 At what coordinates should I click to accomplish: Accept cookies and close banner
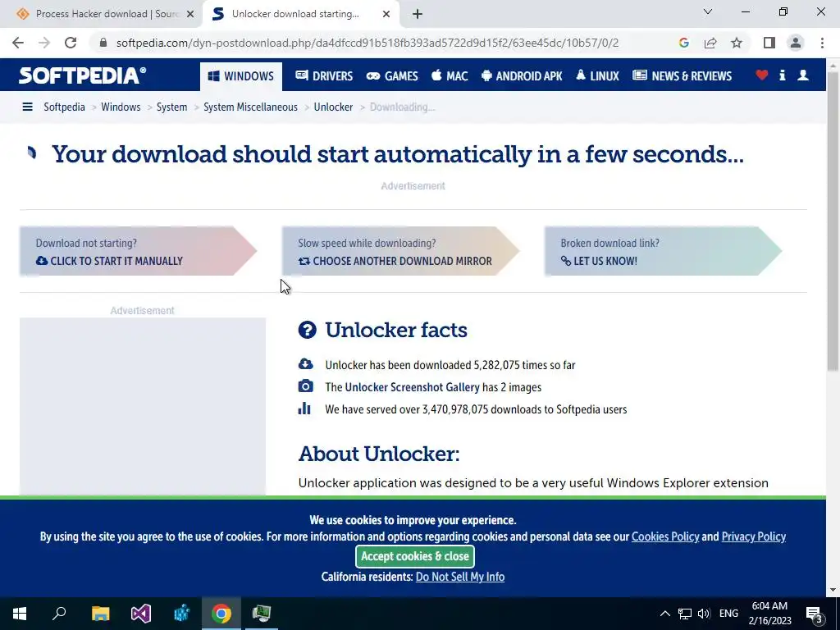click(x=414, y=557)
